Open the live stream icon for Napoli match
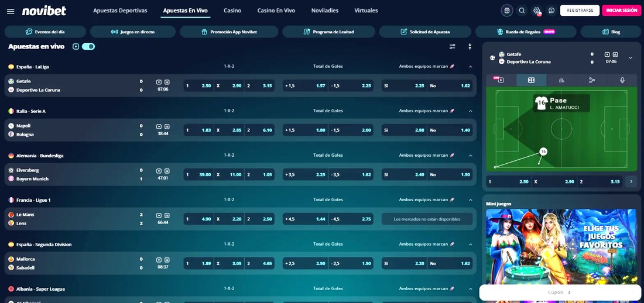This screenshot has height=303, width=644. point(159,126)
